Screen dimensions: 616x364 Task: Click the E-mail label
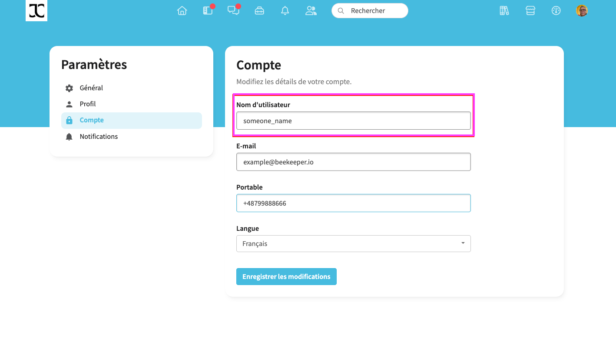click(246, 146)
